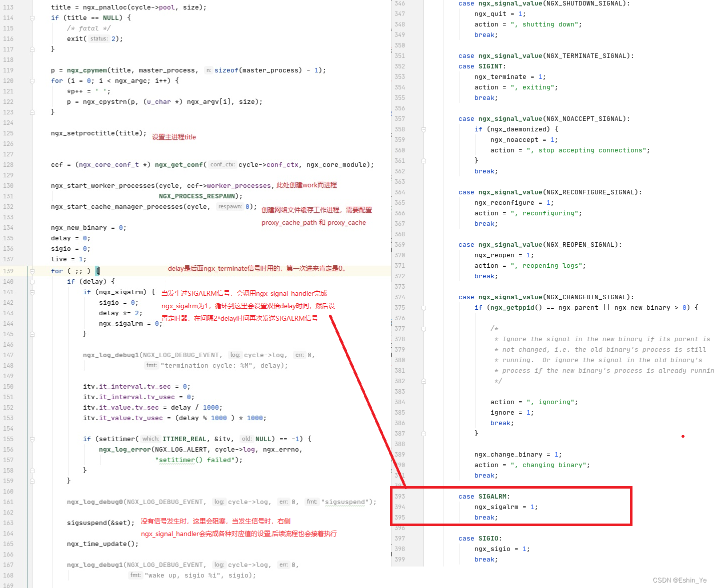Image resolution: width=714 pixels, height=588 pixels.
Task: Click 'ngx_new_binary = 0;' on line 134
Action: tap(89, 228)
